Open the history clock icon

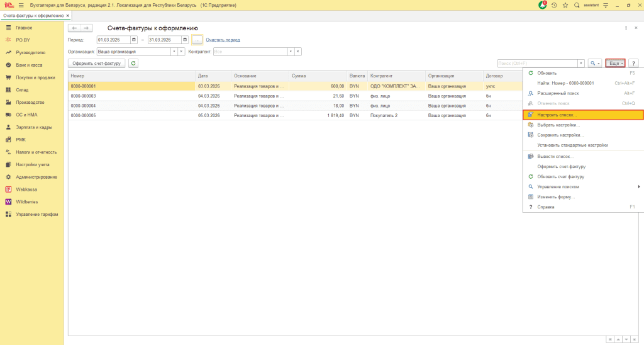point(554,5)
